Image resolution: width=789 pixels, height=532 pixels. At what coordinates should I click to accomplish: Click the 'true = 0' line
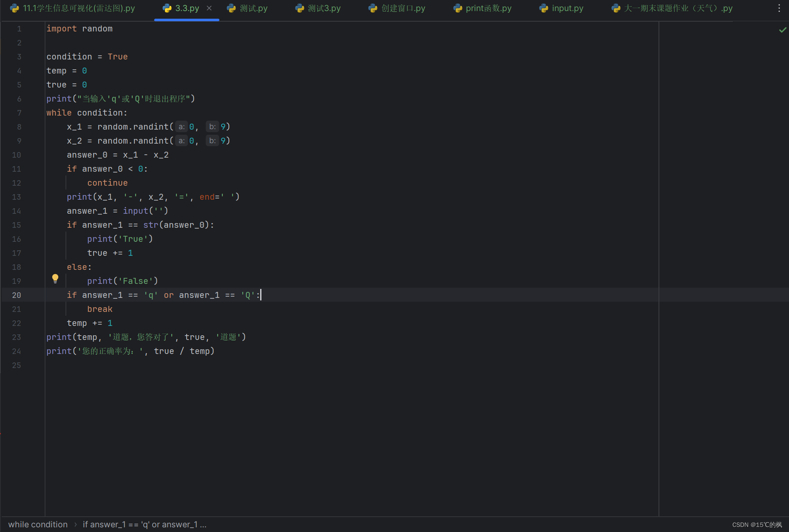(x=67, y=85)
